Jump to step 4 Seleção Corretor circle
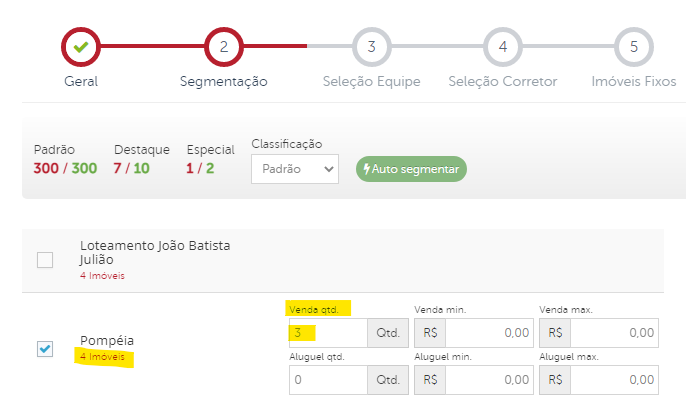The image size is (686, 401). click(502, 46)
